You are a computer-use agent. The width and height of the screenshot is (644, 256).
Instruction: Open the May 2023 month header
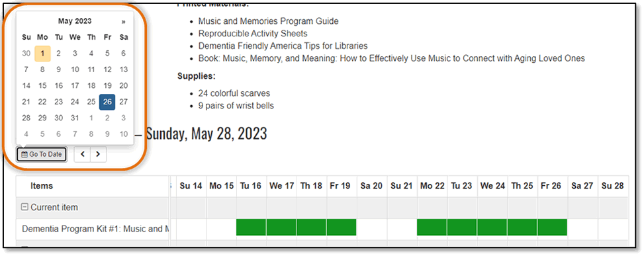75,21
